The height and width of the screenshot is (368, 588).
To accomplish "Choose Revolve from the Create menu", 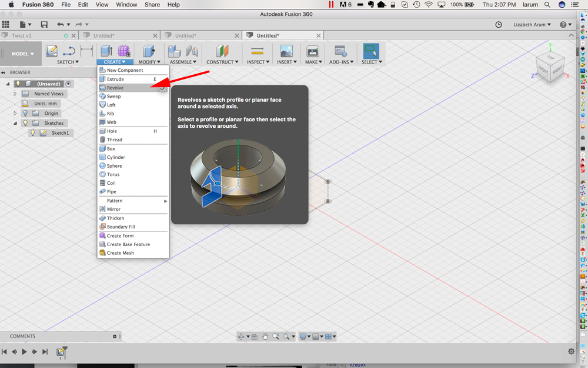I will pos(133,88).
